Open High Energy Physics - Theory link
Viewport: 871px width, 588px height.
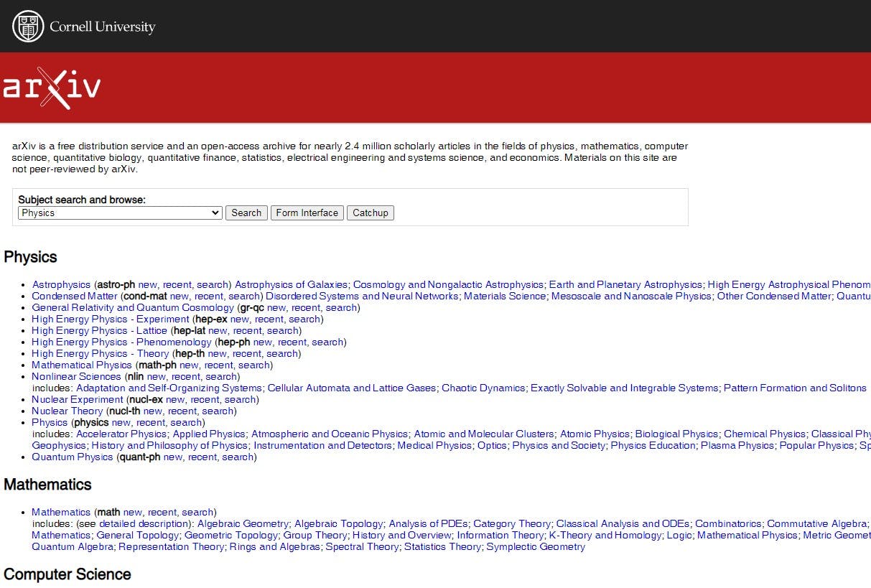101,354
